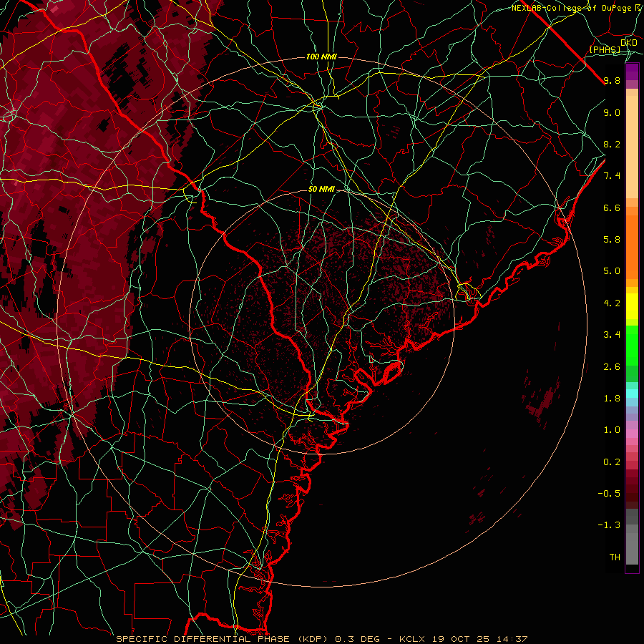Click the 3.4 scale value
This screenshot has width=644, height=644.
click(612, 335)
